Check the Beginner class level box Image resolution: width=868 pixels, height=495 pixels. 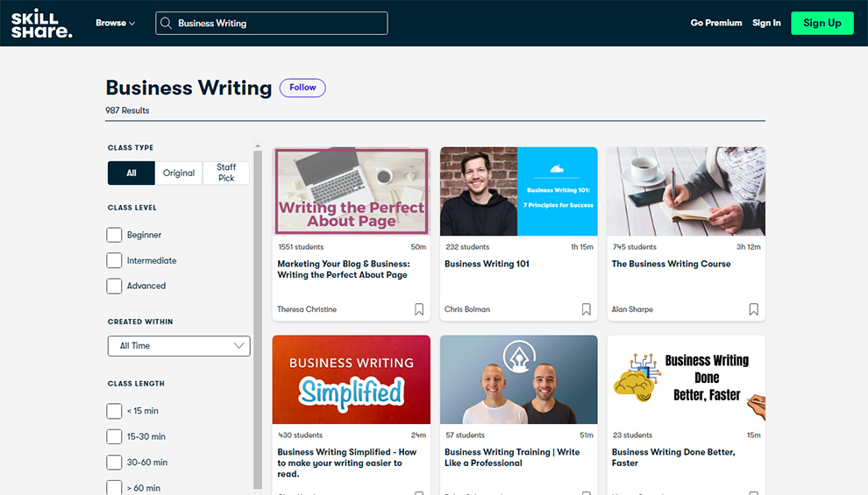[x=114, y=235]
